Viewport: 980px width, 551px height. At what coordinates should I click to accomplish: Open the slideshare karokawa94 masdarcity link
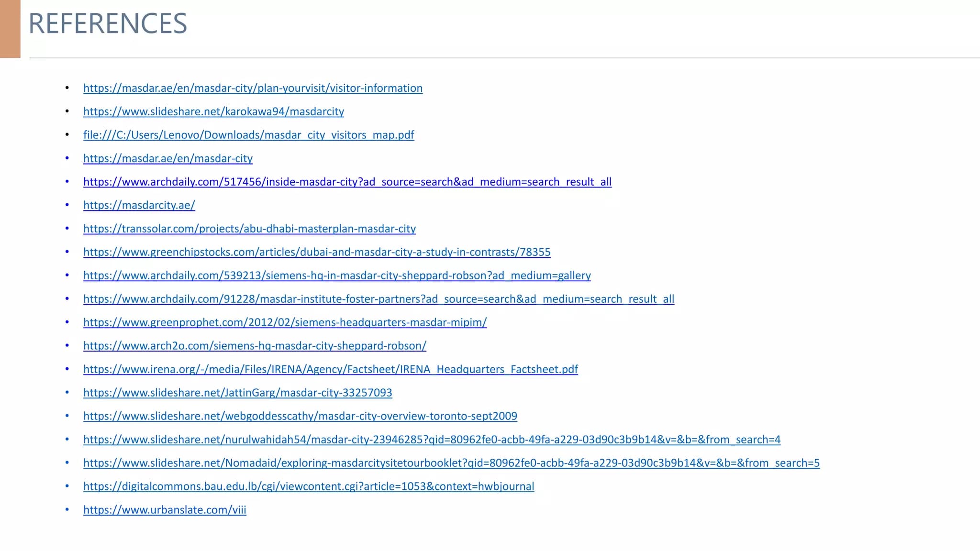tap(213, 111)
